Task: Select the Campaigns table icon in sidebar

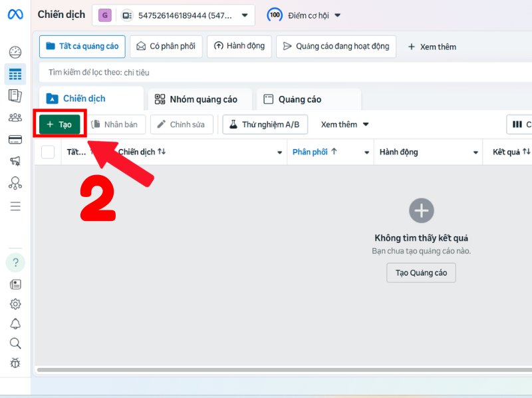Action: (x=15, y=74)
